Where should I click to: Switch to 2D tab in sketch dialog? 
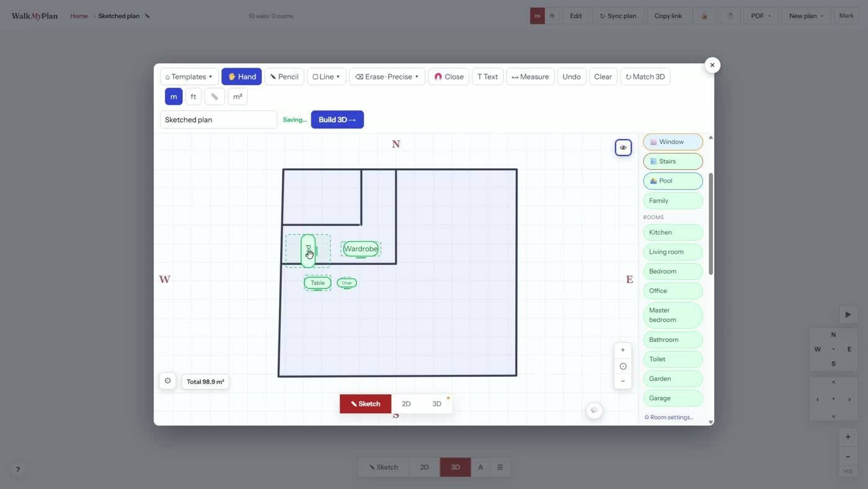point(406,404)
